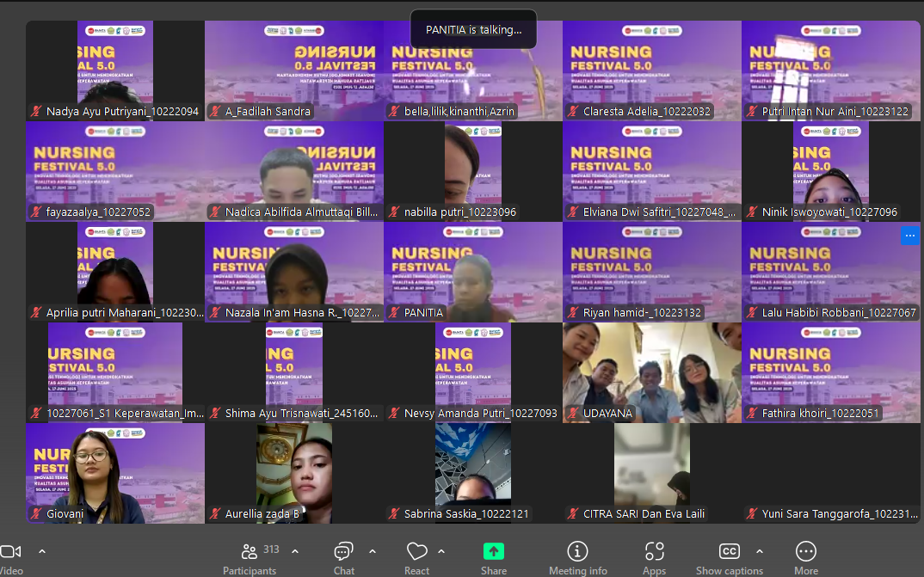Click the 'PANITIA is talking' notification
The width and height of the screenshot is (924, 577).
(473, 30)
